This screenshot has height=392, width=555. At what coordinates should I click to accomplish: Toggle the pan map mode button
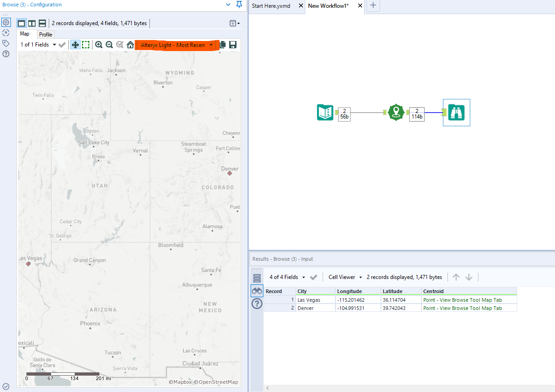pyautogui.click(x=75, y=45)
